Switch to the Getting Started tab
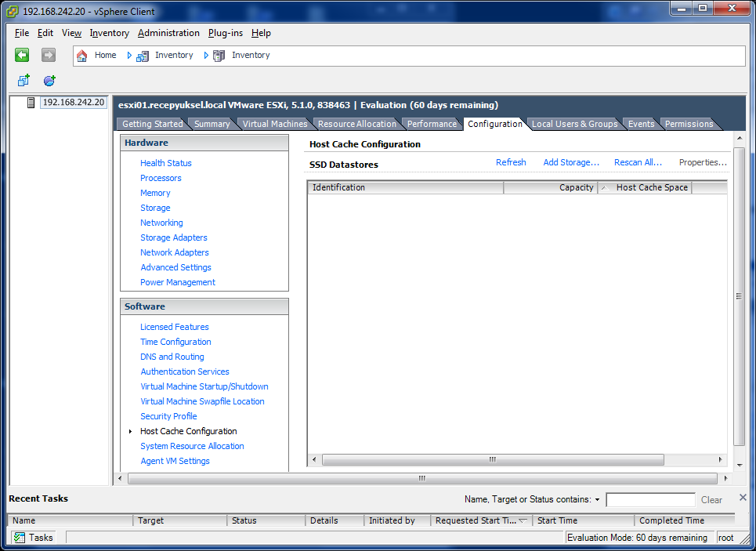The width and height of the screenshot is (756, 551). click(152, 124)
